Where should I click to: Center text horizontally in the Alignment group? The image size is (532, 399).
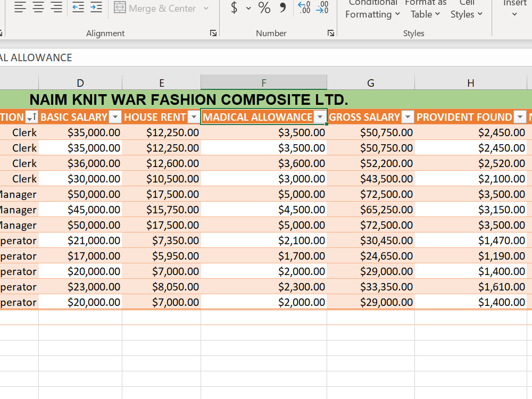pyautogui.click(x=38, y=7)
